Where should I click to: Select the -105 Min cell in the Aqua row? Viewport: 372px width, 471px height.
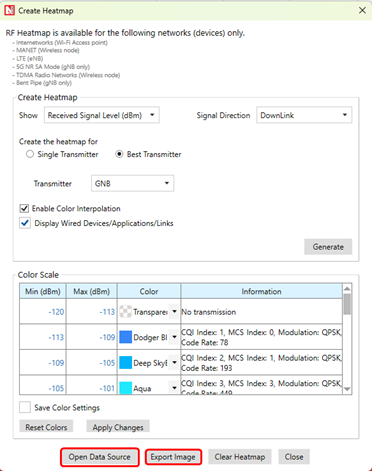(43, 385)
